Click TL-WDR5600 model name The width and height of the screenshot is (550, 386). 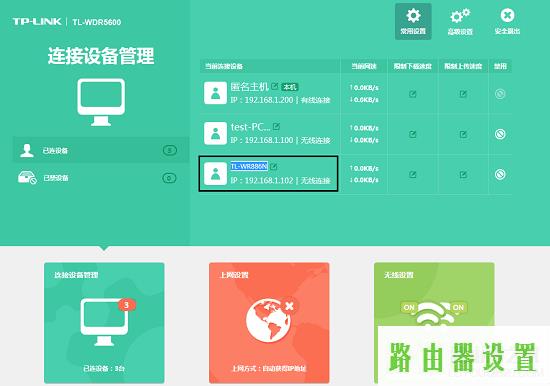(96, 22)
